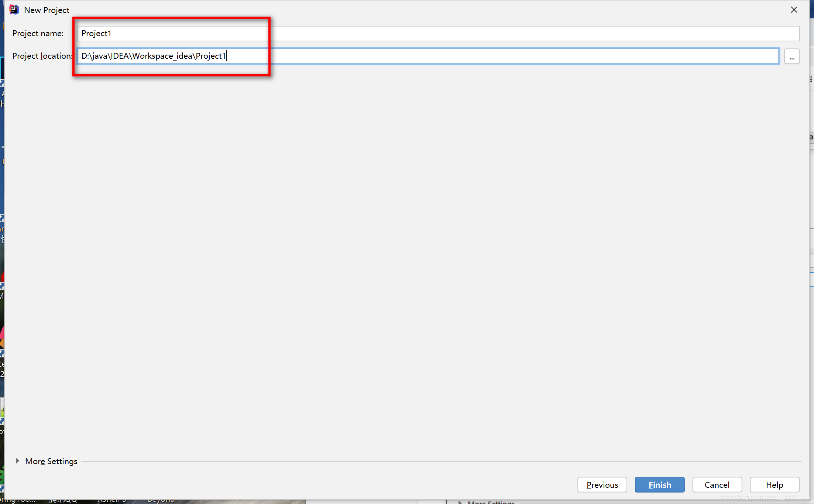This screenshot has width=814, height=504.
Task: Click the "Project name:" label
Action: [x=38, y=34]
